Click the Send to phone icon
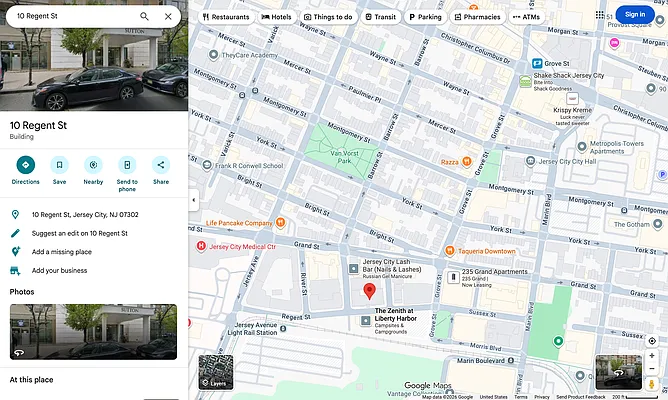Image resolution: width=668 pixels, height=400 pixels. click(x=127, y=165)
